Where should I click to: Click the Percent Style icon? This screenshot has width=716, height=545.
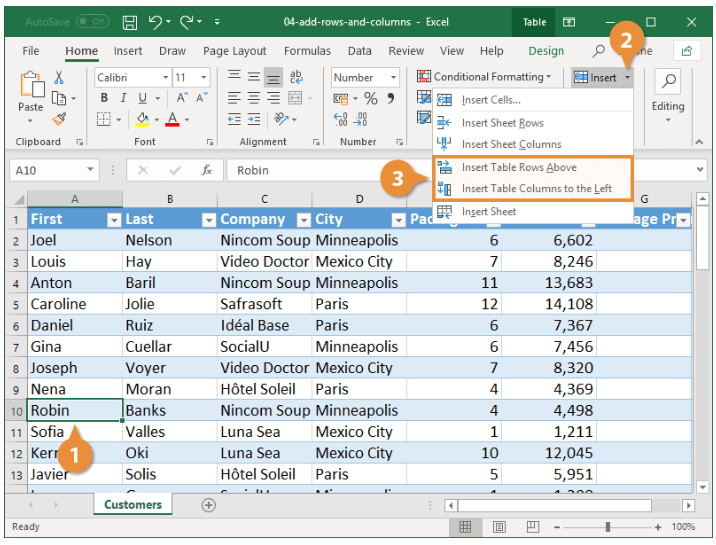tap(370, 98)
